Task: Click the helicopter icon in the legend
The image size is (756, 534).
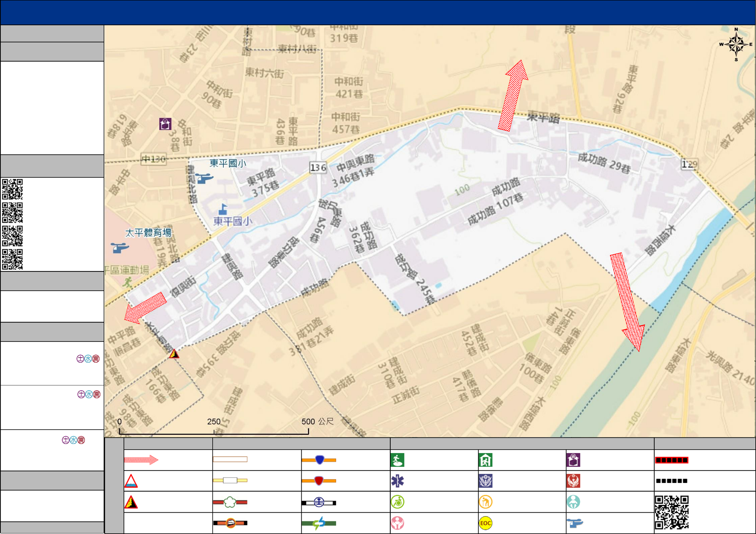Action: (575, 523)
